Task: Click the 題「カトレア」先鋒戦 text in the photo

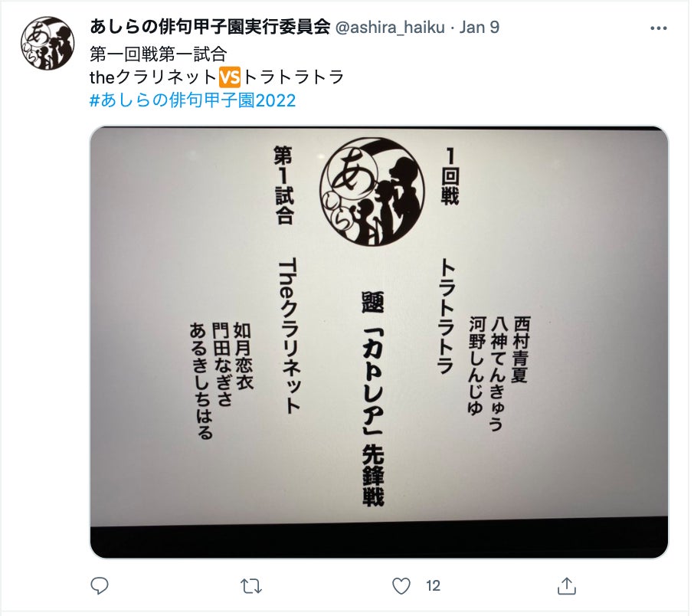Action: (373, 398)
